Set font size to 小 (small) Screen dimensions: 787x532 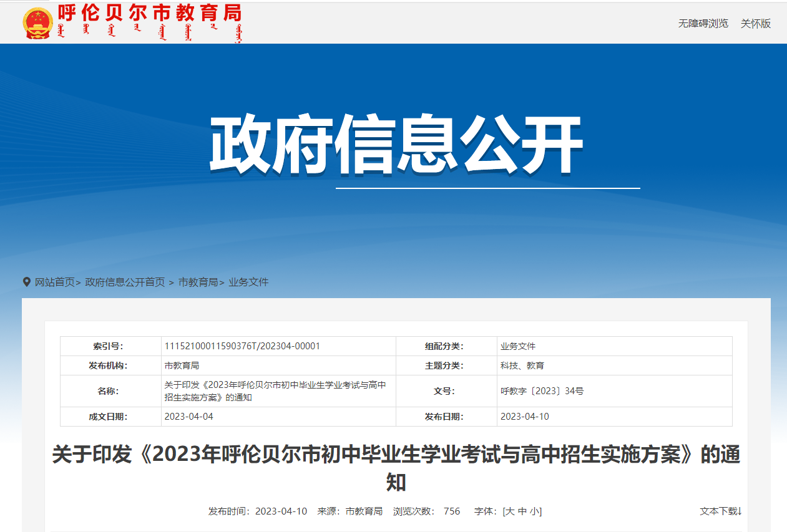tap(534, 511)
